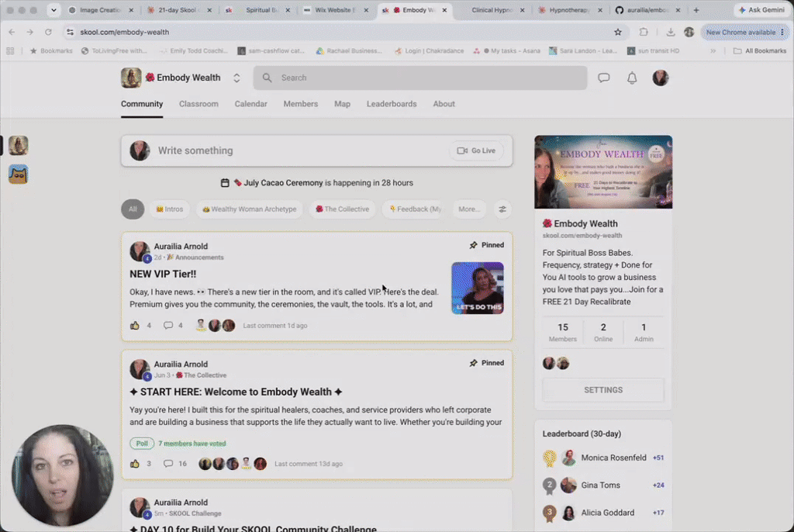Filter by Feedback category
794x532 pixels.
point(415,209)
